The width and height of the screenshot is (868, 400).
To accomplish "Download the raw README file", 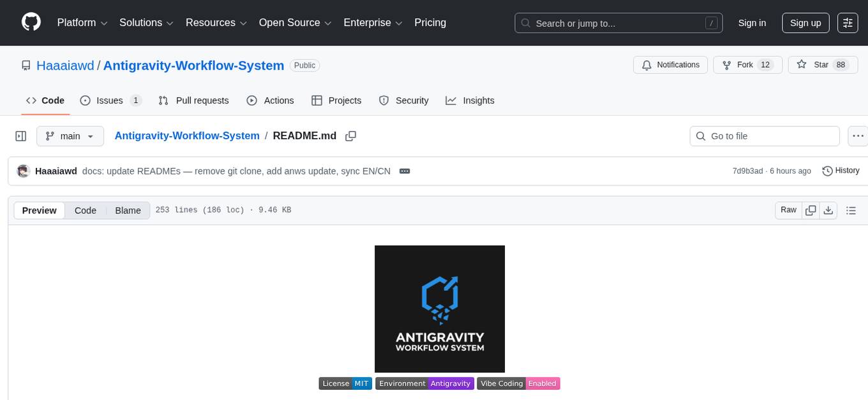I will (829, 210).
